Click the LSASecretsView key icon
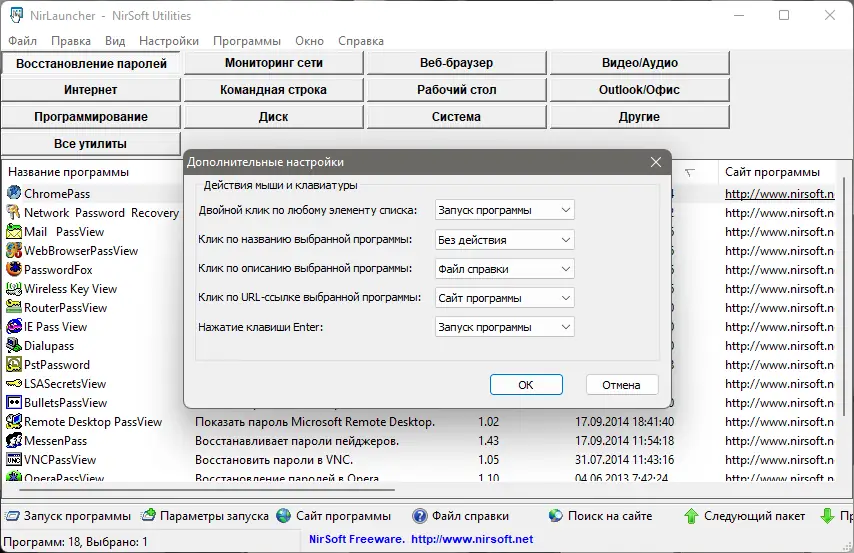Image resolution: width=854 pixels, height=553 pixels. click(x=14, y=384)
